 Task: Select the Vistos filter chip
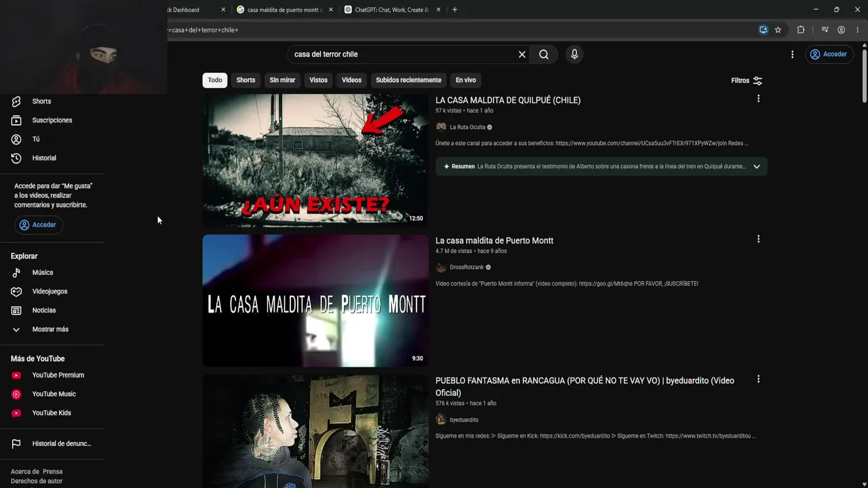(318, 80)
